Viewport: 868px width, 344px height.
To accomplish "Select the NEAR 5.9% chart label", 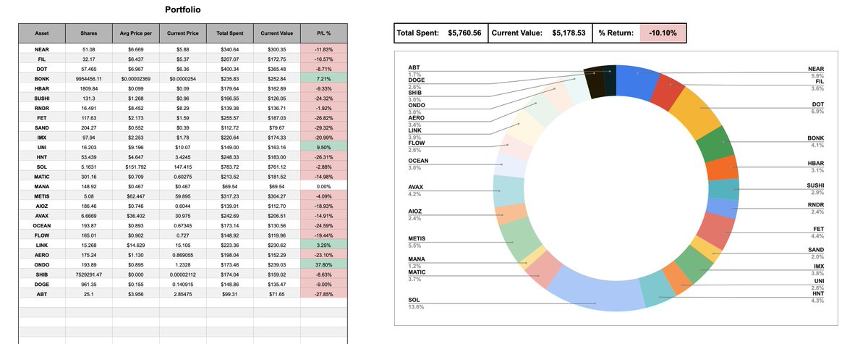I will [817, 72].
